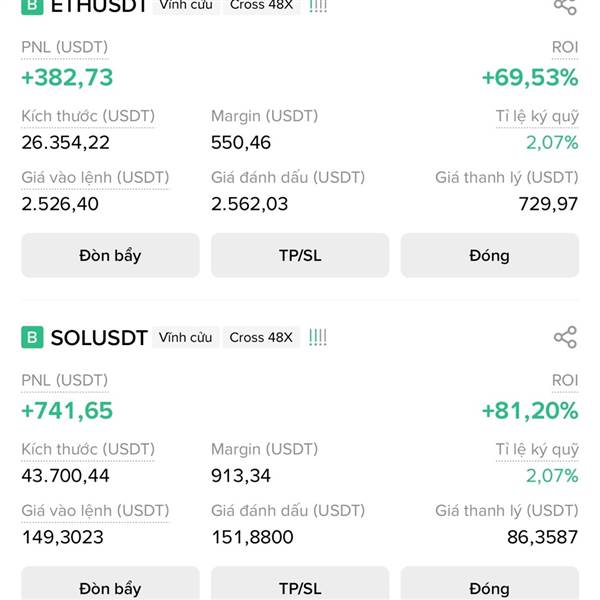Tap Cross 48X tag on ETHUSDT
This screenshot has width=600, height=600.
coord(261,6)
